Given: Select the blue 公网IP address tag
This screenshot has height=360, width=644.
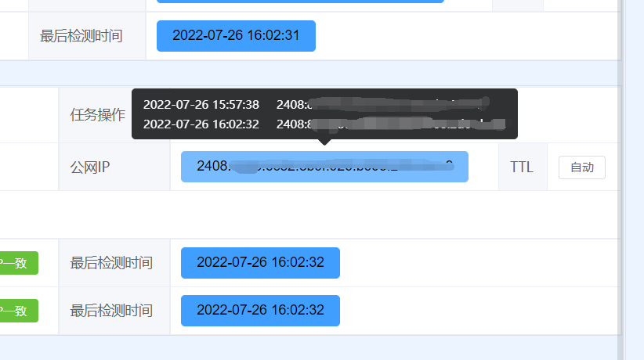Looking at the screenshot, I should [324, 167].
